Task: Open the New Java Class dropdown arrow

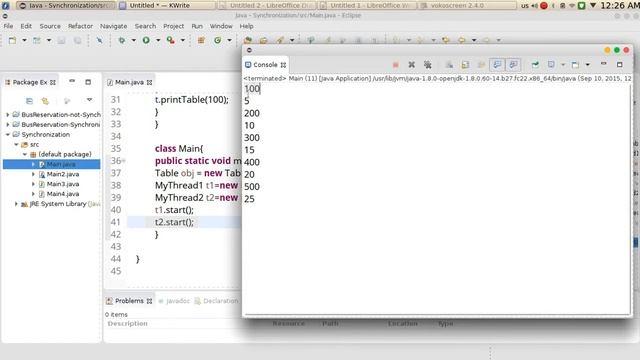Action: pos(229,40)
